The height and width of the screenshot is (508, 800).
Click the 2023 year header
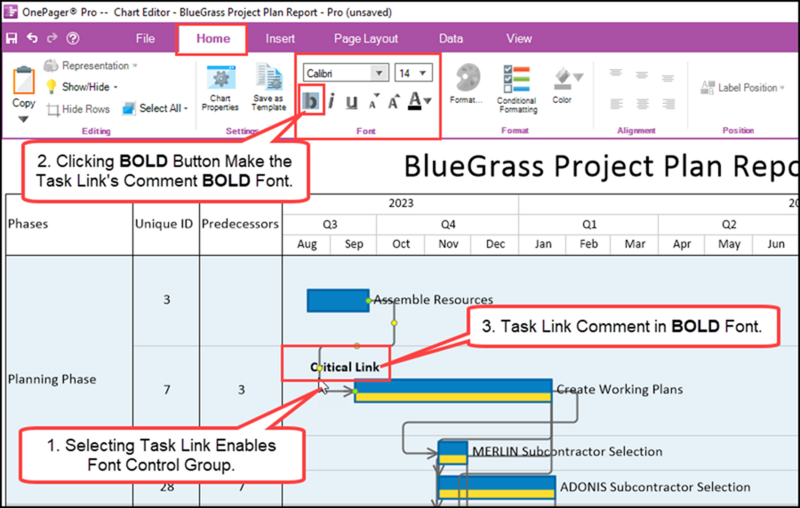pyautogui.click(x=401, y=204)
